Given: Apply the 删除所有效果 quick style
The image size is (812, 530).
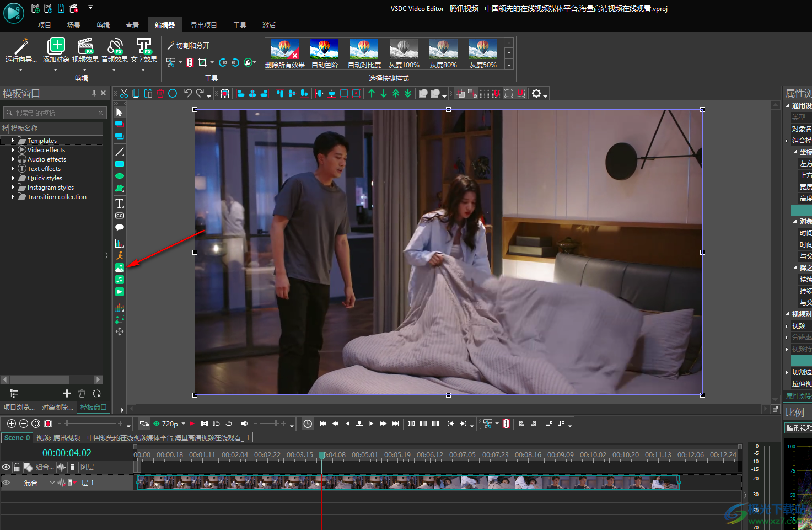Looking at the screenshot, I should tap(285, 53).
